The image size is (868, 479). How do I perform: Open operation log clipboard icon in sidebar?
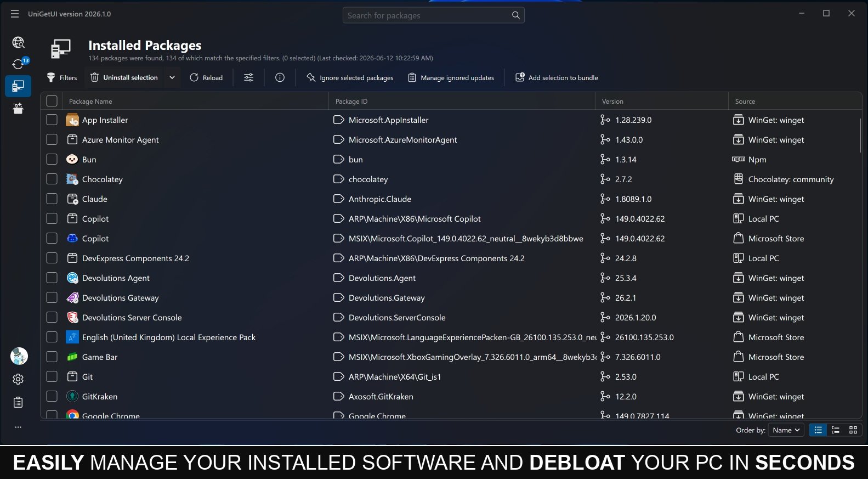[18, 402]
